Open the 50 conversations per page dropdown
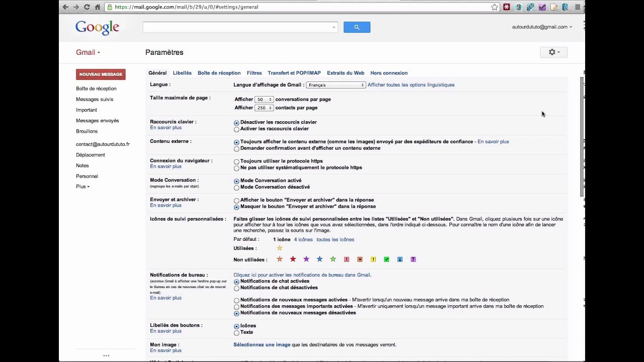 (x=264, y=100)
